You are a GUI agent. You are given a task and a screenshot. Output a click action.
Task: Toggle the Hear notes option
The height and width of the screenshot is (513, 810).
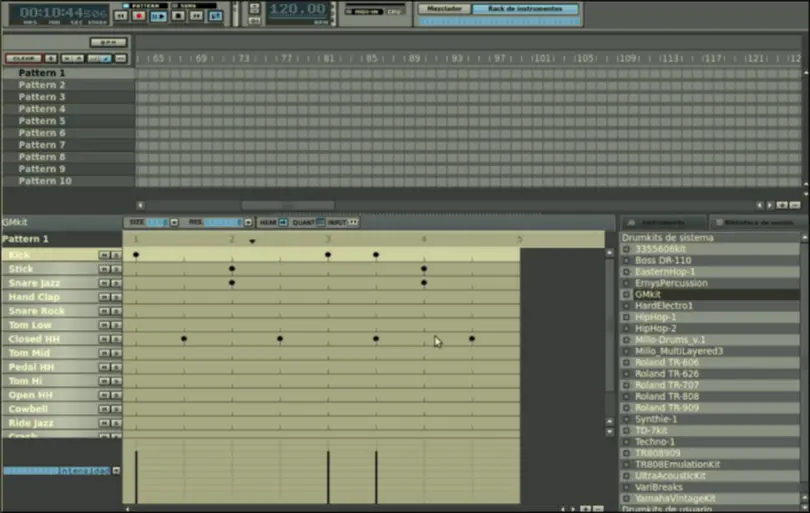pyautogui.click(x=282, y=222)
